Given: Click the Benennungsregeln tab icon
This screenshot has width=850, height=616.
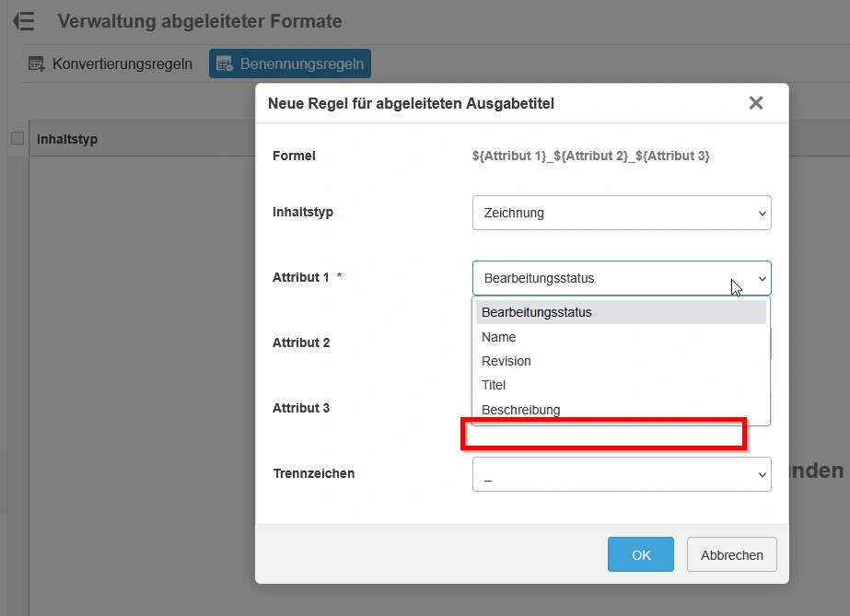Looking at the screenshot, I should (x=224, y=64).
